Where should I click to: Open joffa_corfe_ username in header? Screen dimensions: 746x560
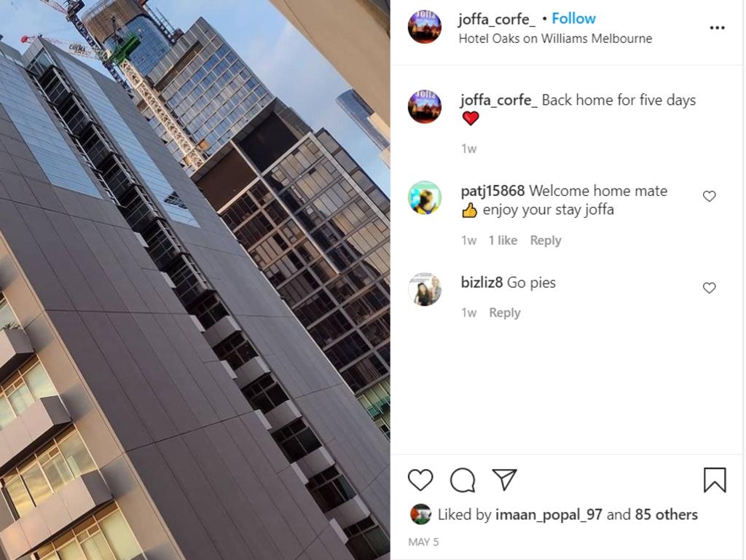[497, 19]
